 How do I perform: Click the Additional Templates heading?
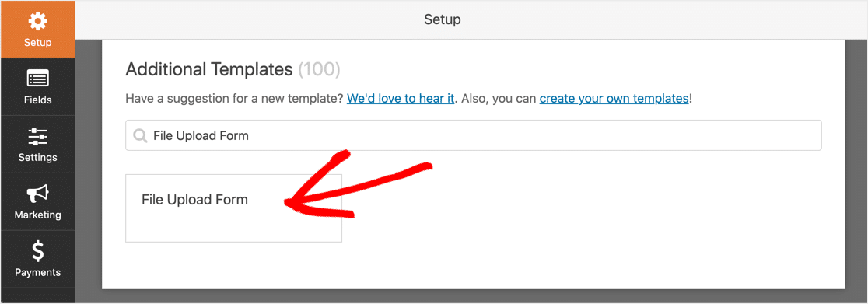click(x=209, y=70)
